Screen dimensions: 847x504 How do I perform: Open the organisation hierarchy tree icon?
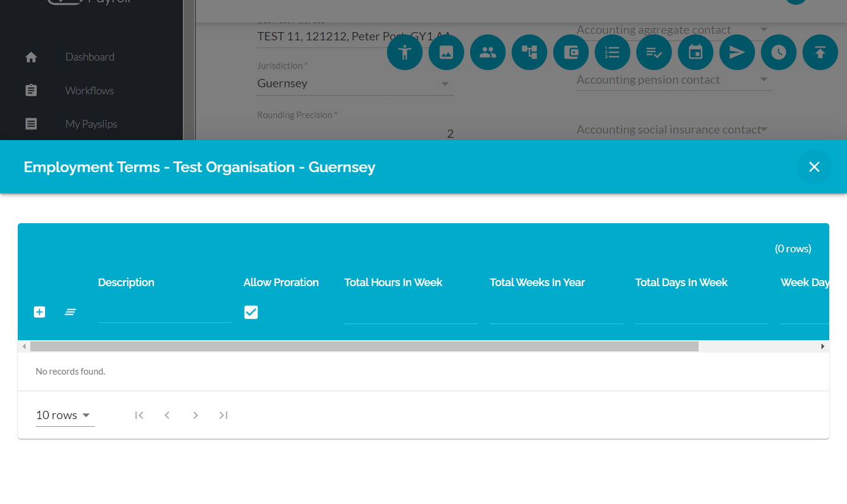click(529, 52)
